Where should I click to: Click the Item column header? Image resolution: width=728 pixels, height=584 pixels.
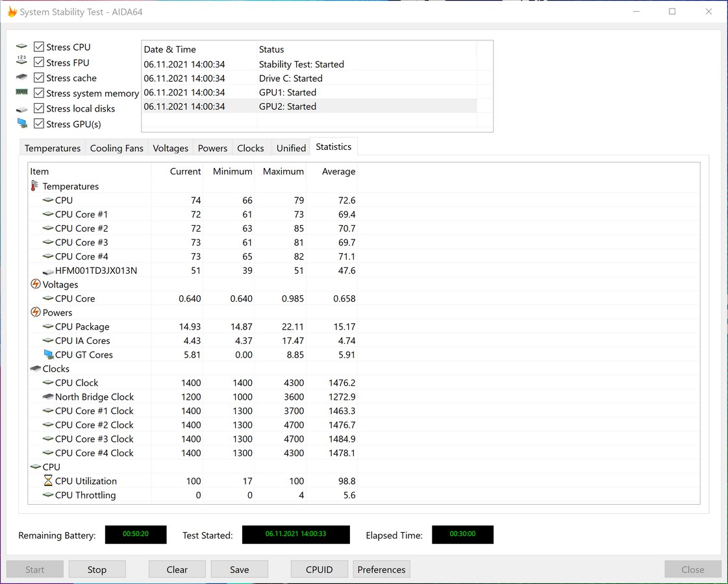tap(89, 171)
